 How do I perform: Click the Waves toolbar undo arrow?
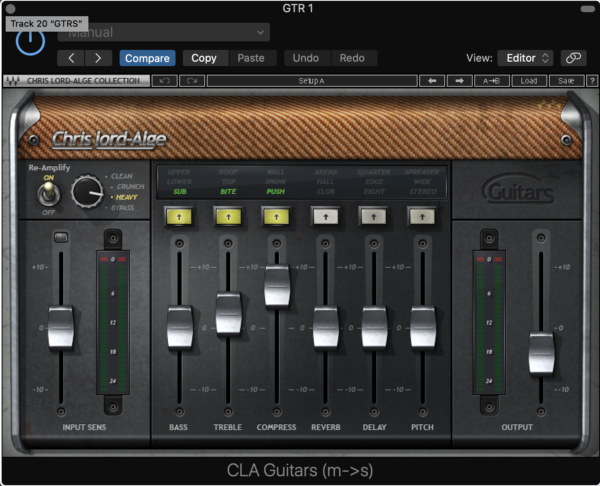pyautogui.click(x=165, y=81)
